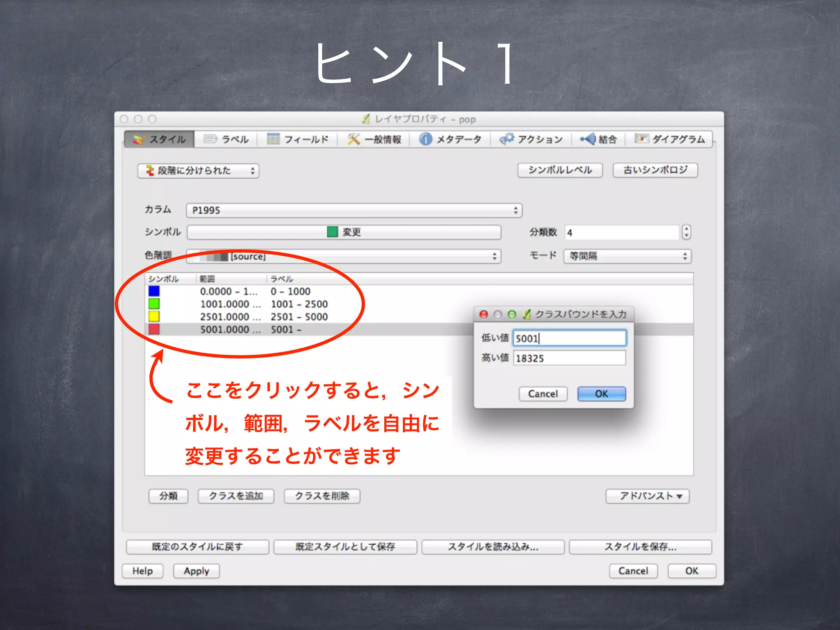The height and width of the screenshot is (630, 840).
Task: Click the red symbol swatch for 5001 -
Action: (x=154, y=329)
